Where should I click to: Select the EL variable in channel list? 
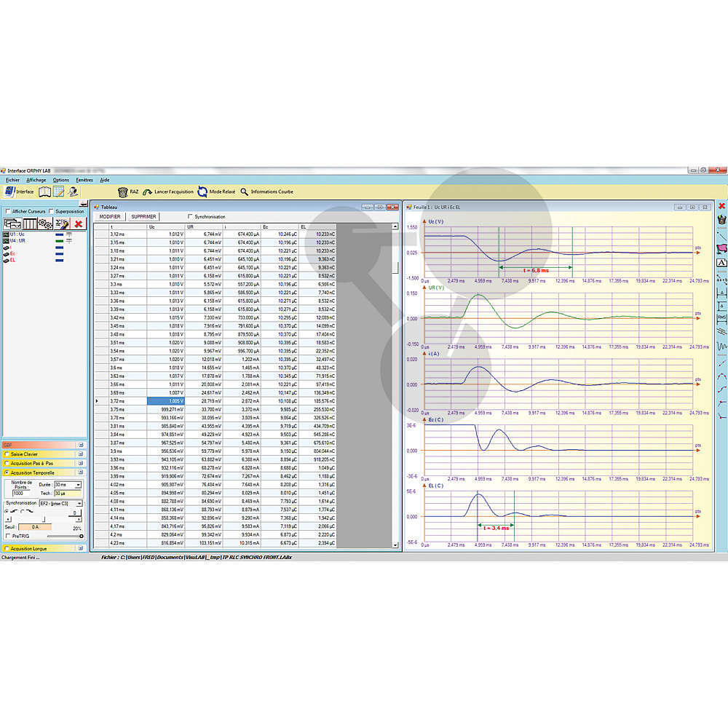(x=9, y=261)
